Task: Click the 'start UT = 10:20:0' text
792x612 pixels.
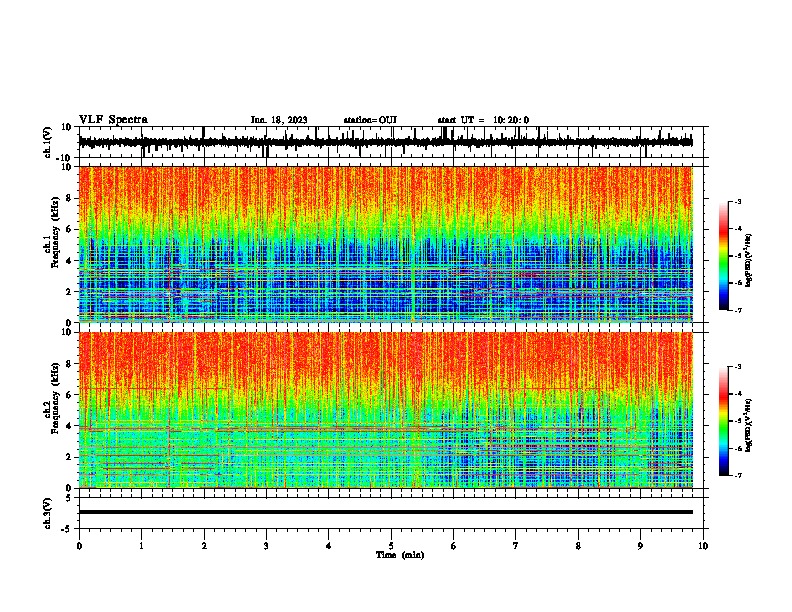Action: (483, 120)
